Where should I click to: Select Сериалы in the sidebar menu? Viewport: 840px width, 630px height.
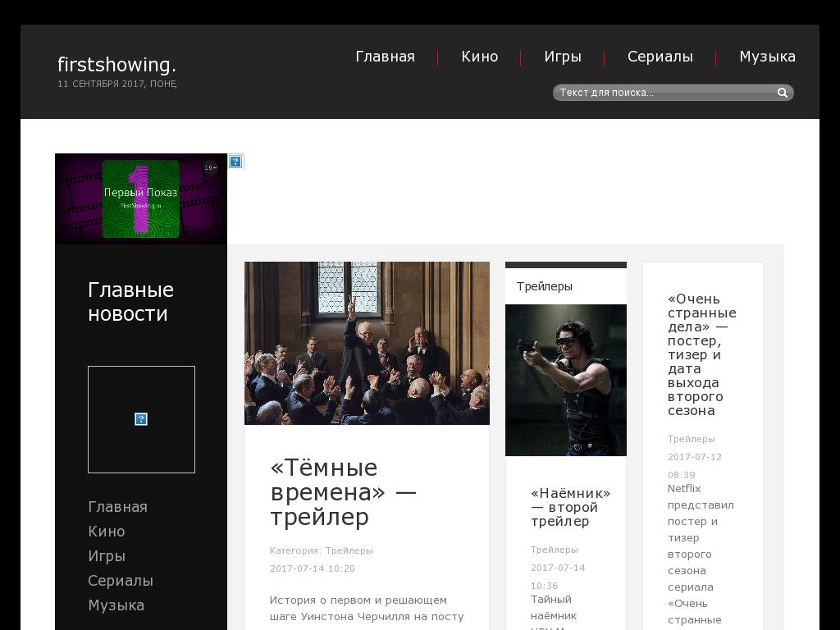[121, 581]
